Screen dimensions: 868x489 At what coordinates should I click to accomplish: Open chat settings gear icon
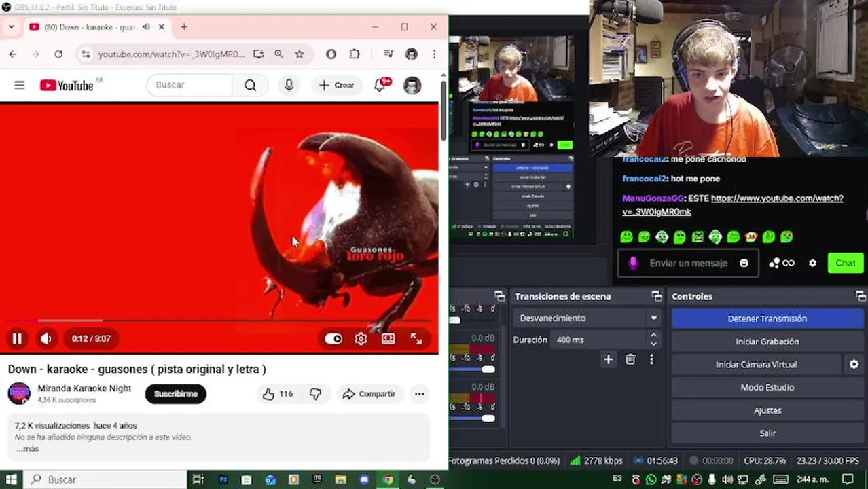click(x=812, y=263)
